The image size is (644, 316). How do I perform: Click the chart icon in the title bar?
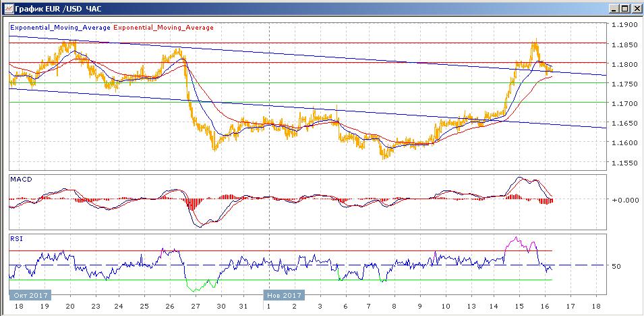tap(7, 8)
